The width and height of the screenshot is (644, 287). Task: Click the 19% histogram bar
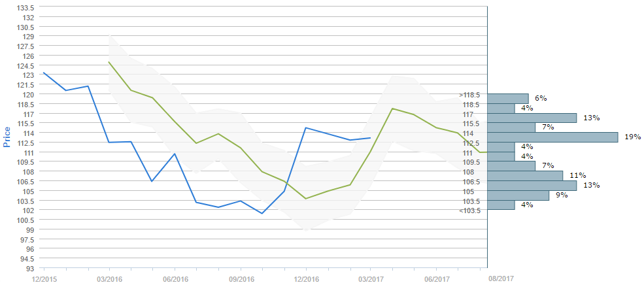[x=552, y=137]
